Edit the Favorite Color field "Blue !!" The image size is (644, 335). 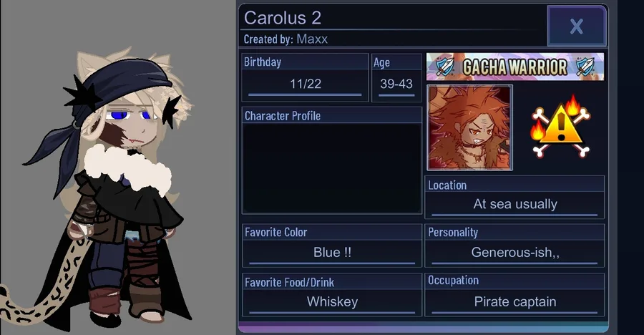coord(332,253)
